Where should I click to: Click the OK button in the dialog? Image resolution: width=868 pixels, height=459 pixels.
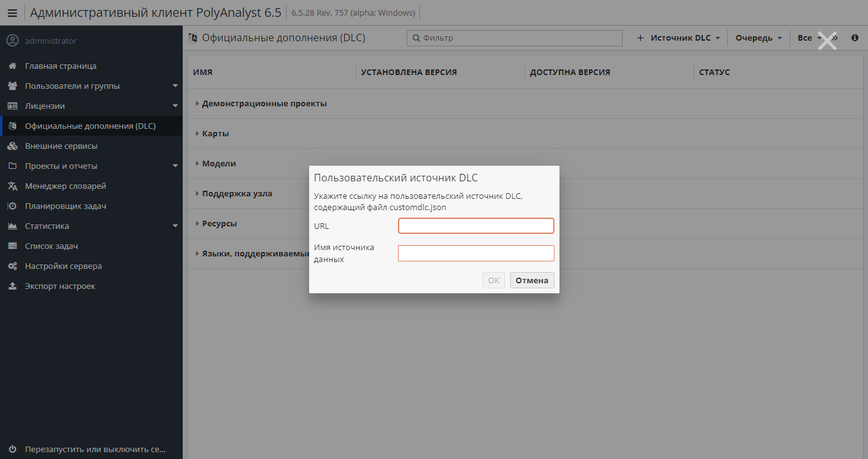coord(494,280)
